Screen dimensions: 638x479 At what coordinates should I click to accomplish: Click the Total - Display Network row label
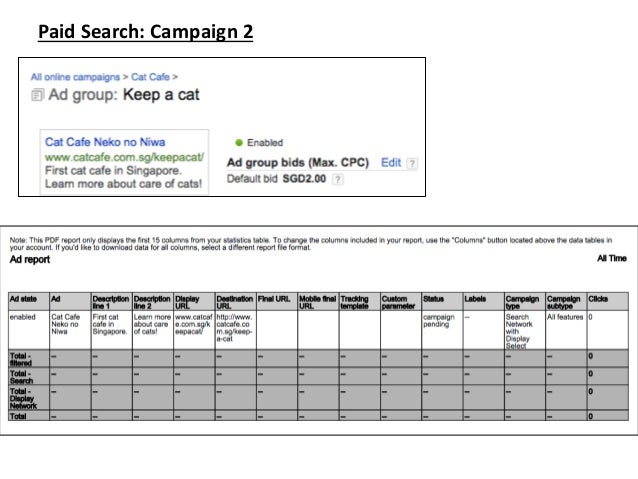point(25,396)
